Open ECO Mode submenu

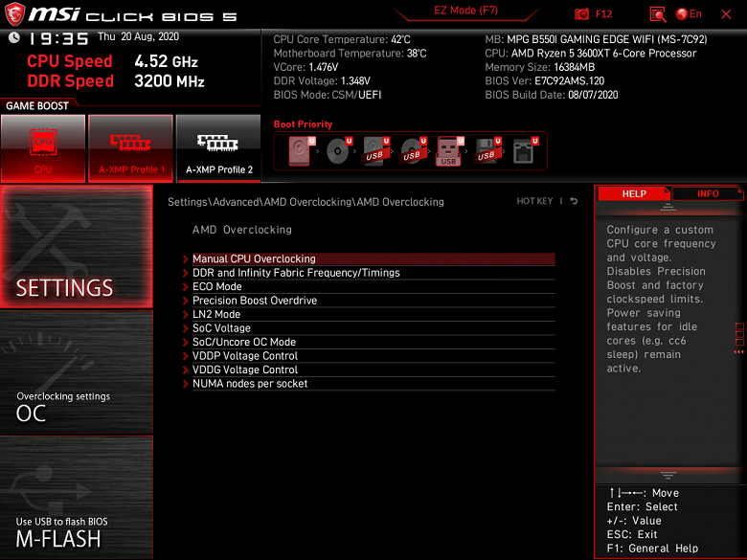tap(373, 286)
